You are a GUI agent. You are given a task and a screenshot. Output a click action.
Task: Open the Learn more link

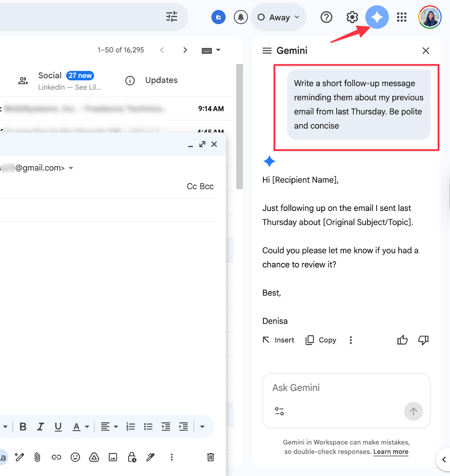(391, 452)
